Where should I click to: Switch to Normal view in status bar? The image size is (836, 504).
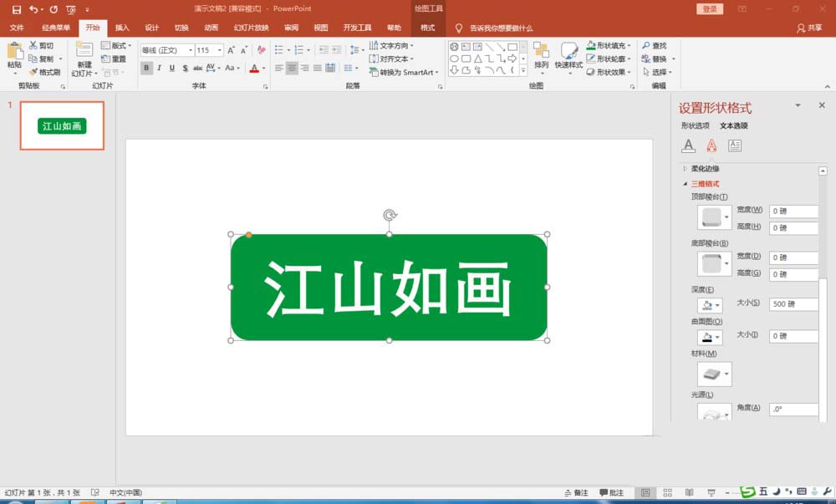pos(645,492)
